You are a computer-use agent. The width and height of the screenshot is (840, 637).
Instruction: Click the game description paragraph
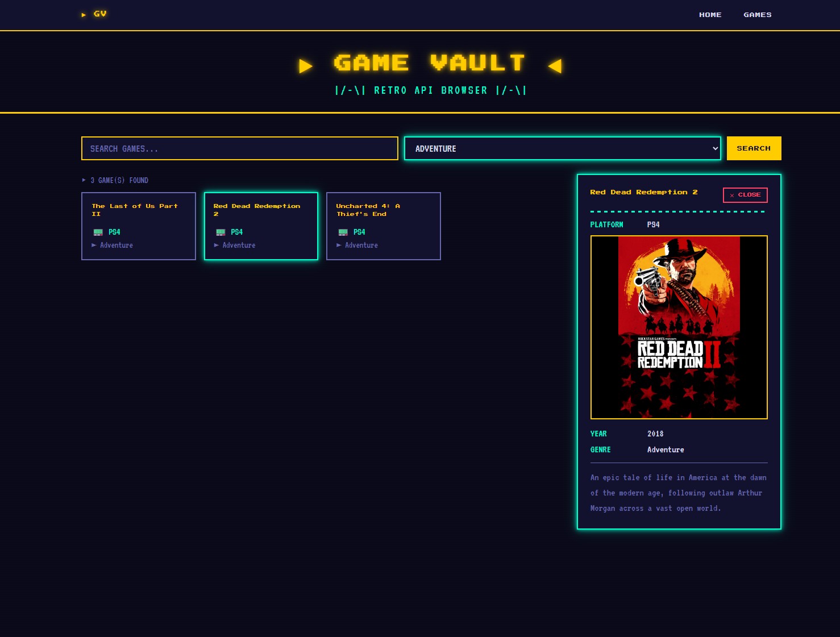tap(679, 493)
